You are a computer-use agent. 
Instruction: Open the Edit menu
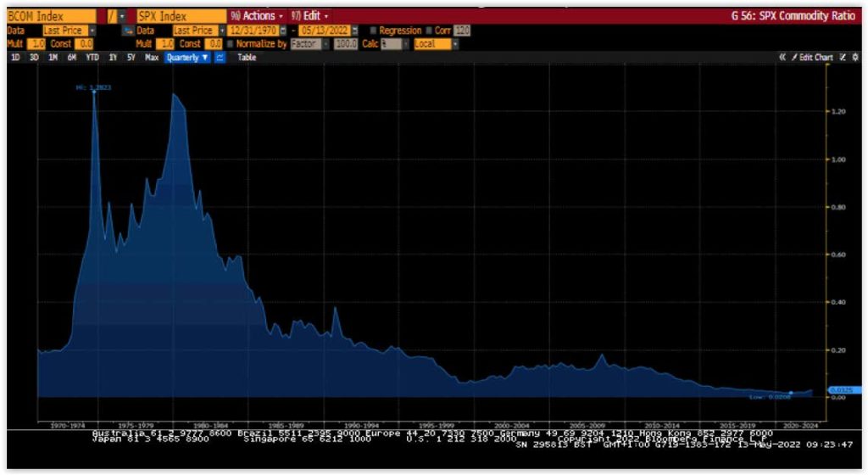click(x=309, y=16)
